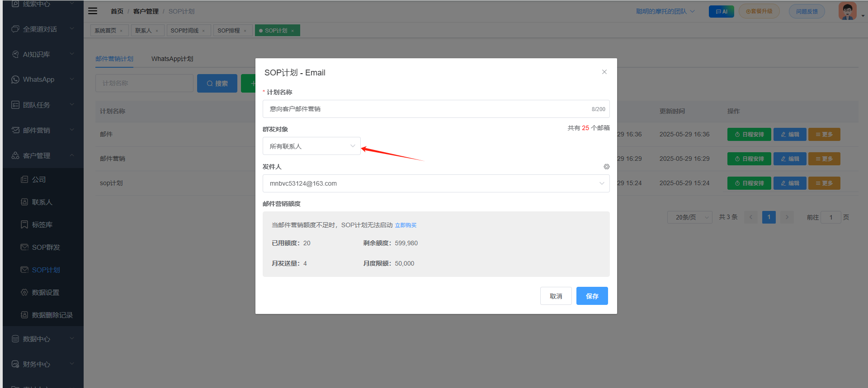Close the SOP时间线 page tab
Viewport: 868px width, 388px height.
[203, 31]
